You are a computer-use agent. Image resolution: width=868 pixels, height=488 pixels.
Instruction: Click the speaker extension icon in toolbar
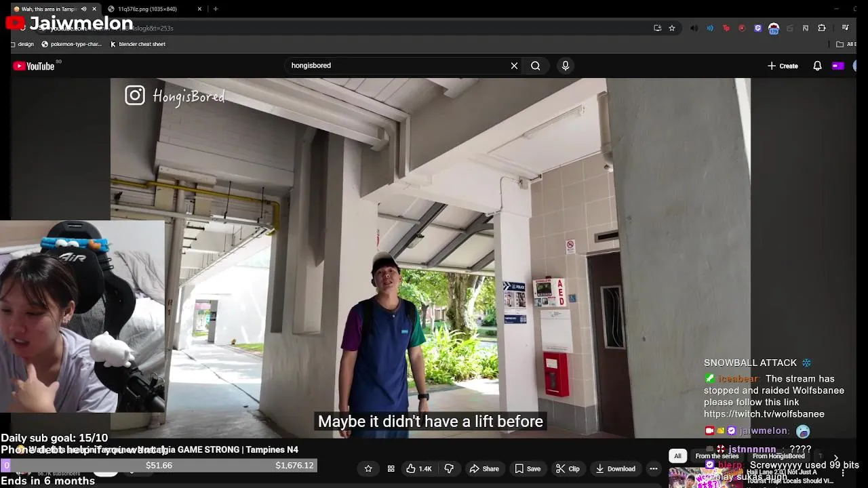click(x=694, y=28)
